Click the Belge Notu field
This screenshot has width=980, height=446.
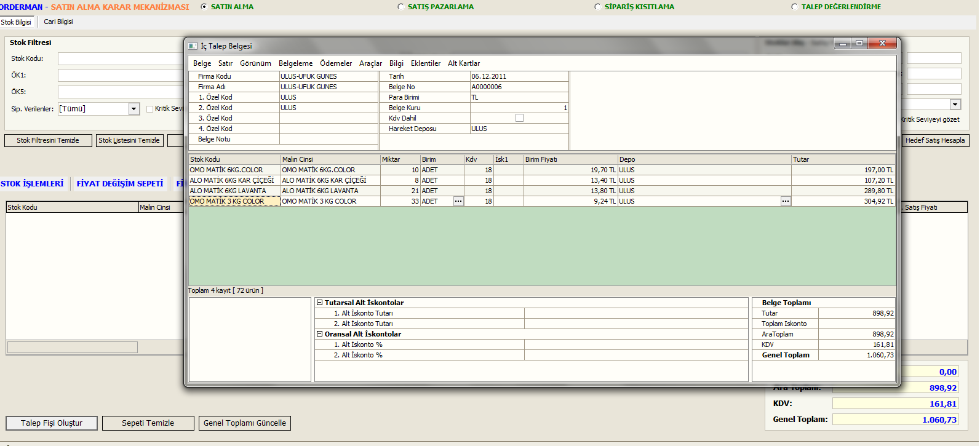[x=329, y=139]
